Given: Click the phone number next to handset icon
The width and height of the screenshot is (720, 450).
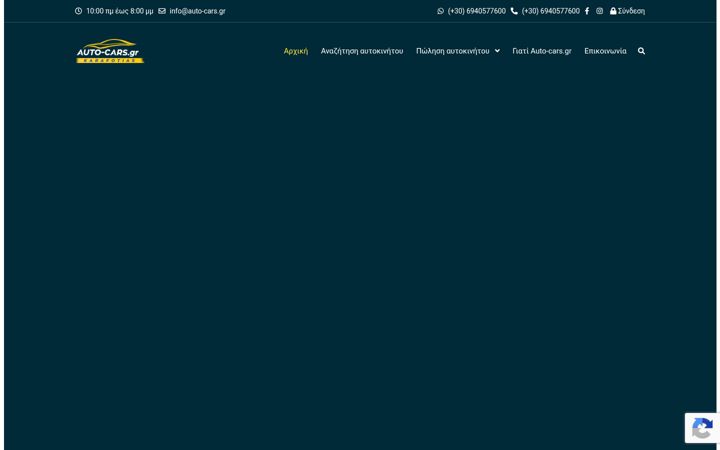Looking at the screenshot, I should (x=551, y=11).
